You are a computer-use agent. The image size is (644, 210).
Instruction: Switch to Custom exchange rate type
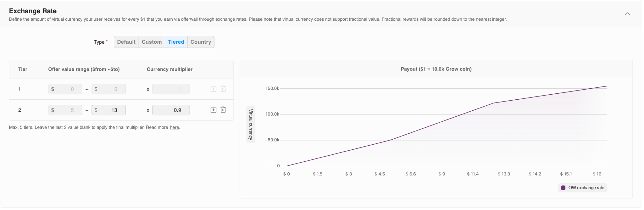coord(152,42)
